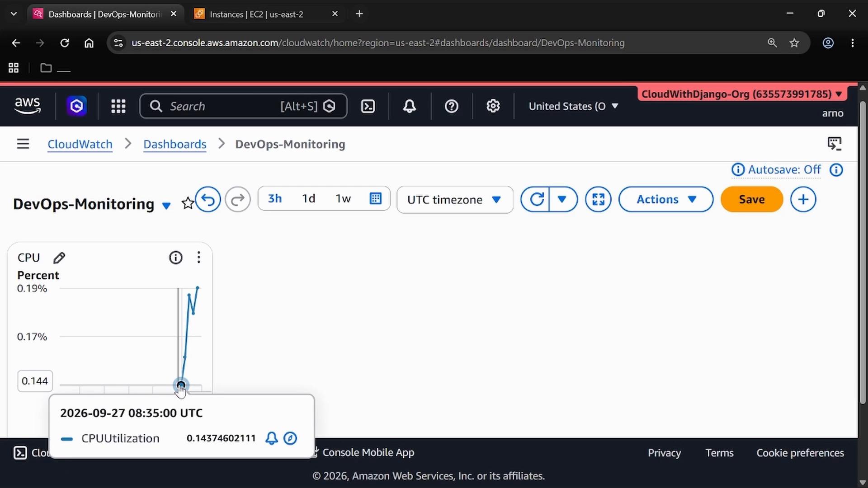Viewport: 868px width, 488px height.
Task: Expand the DevOps-Monitoring dashboard switcher arrow
Action: pyautogui.click(x=166, y=206)
